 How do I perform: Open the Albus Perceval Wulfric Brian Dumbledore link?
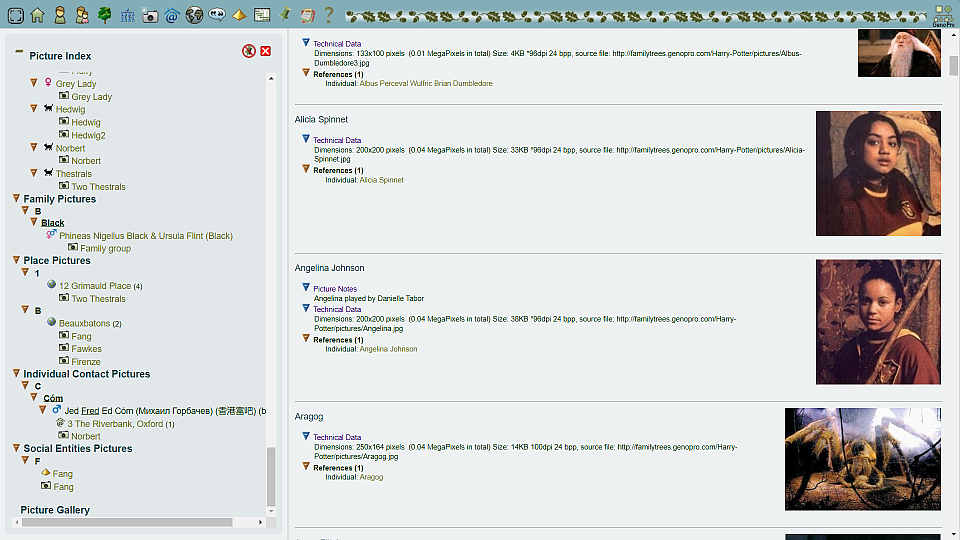(426, 83)
